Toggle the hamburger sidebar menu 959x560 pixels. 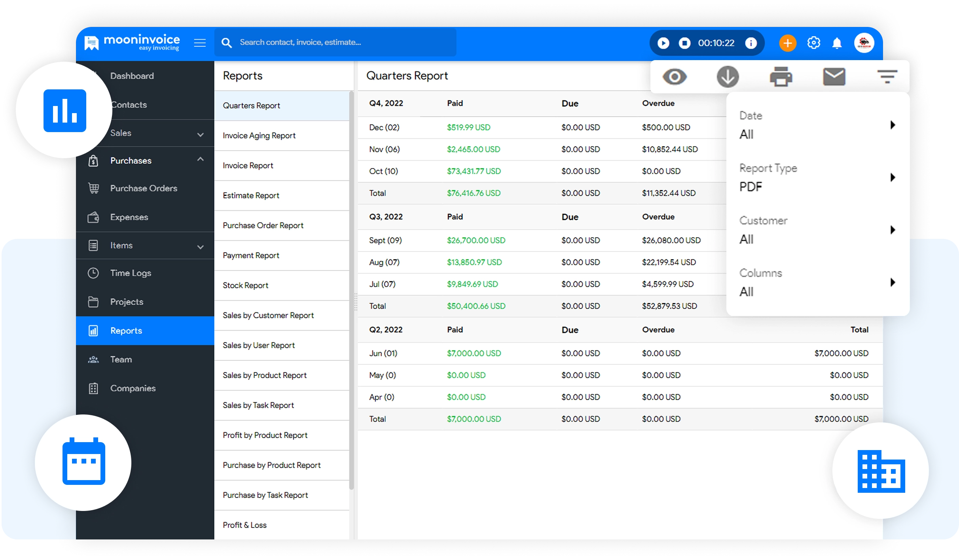click(x=200, y=43)
